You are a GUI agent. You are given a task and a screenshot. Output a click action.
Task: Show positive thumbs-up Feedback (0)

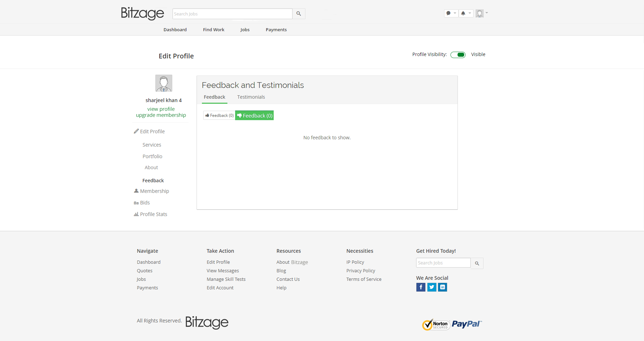pyautogui.click(x=219, y=115)
